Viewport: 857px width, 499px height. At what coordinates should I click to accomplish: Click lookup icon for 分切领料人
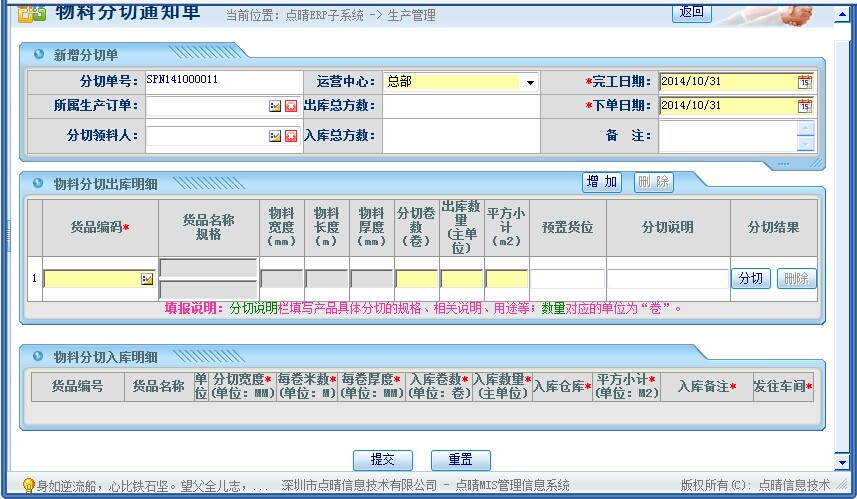coord(274,136)
